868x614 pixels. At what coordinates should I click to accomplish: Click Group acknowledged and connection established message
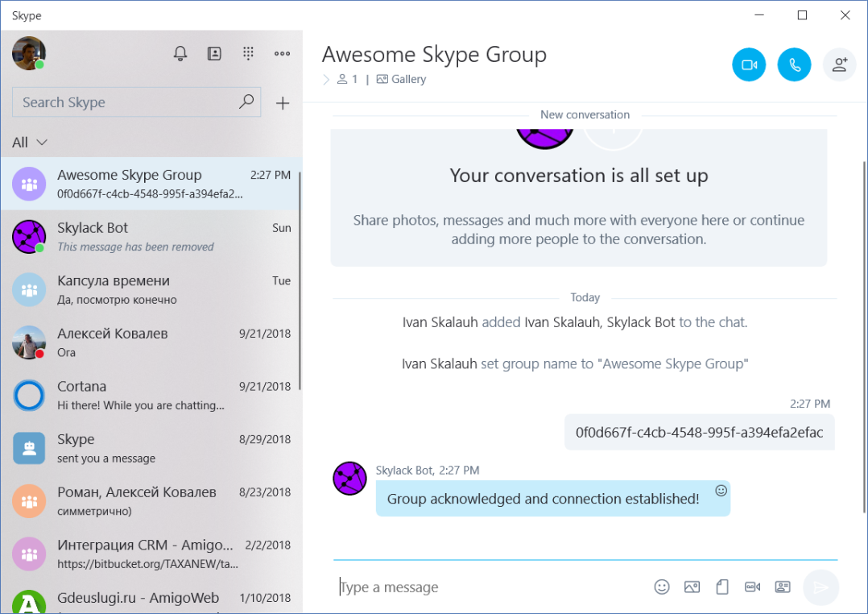(x=552, y=499)
